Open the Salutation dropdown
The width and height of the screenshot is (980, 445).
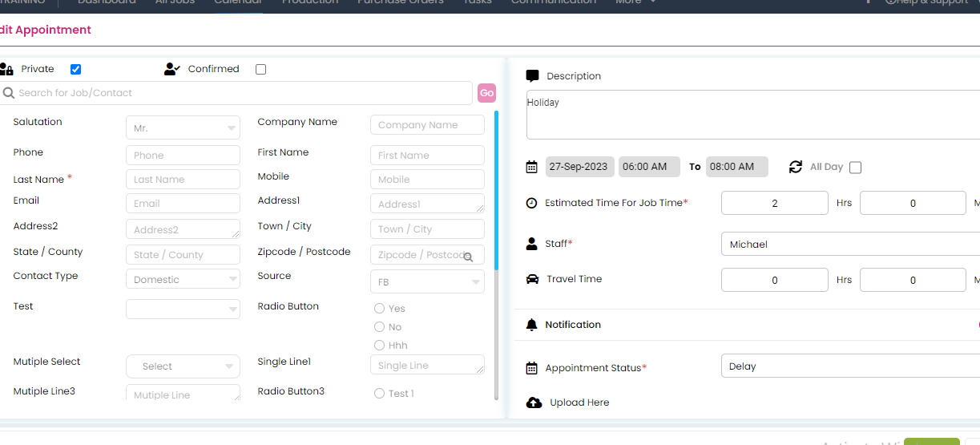pyautogui.click(x=183, y=128)
